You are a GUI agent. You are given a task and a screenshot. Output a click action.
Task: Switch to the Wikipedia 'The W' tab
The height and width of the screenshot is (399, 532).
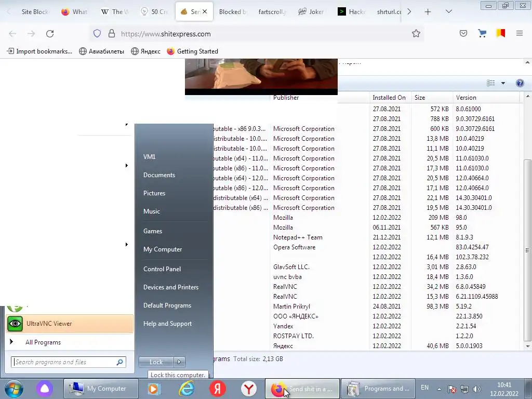[x=115, y=11]
